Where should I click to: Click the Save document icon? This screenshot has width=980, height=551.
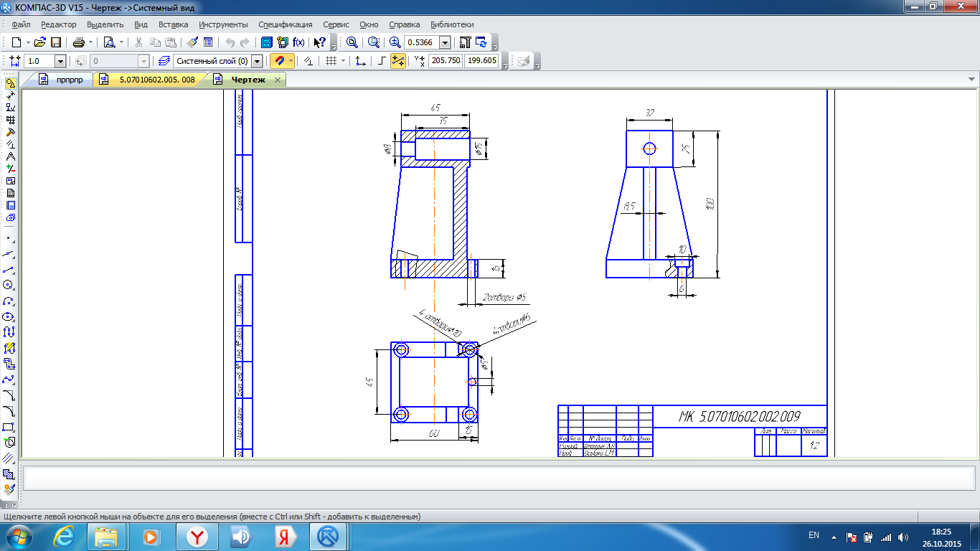point(57,42)
